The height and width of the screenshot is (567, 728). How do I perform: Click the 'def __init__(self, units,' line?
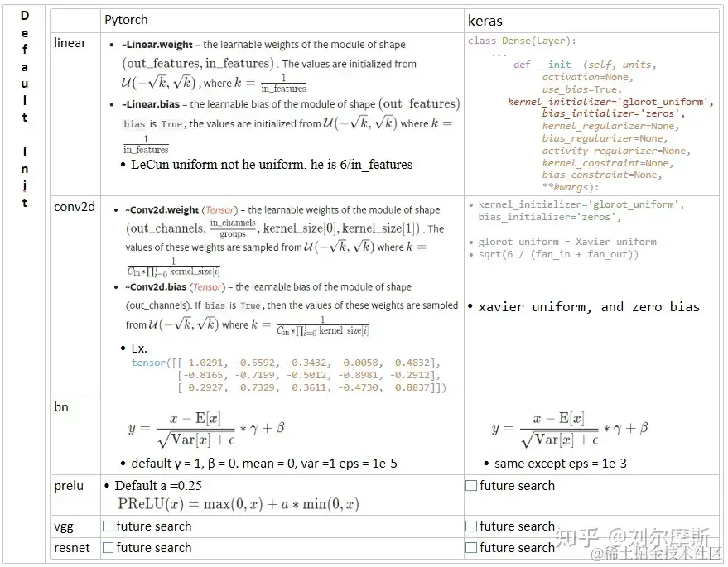click(585, 65)
